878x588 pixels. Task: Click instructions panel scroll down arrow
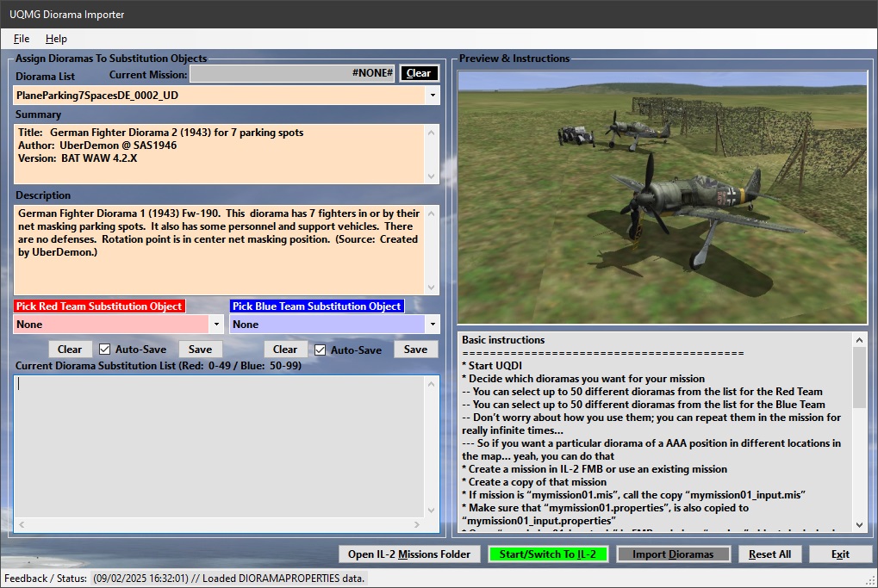coord(860,525)
